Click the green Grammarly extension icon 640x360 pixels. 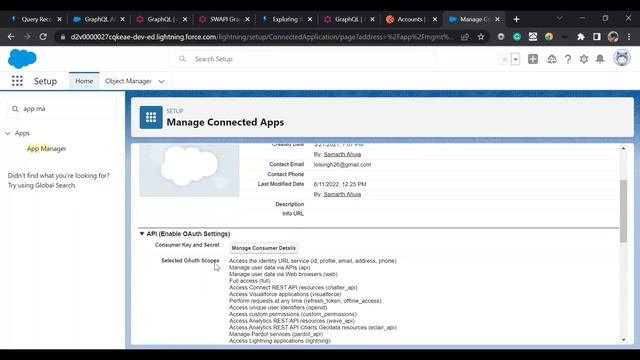tap(517, 37)
